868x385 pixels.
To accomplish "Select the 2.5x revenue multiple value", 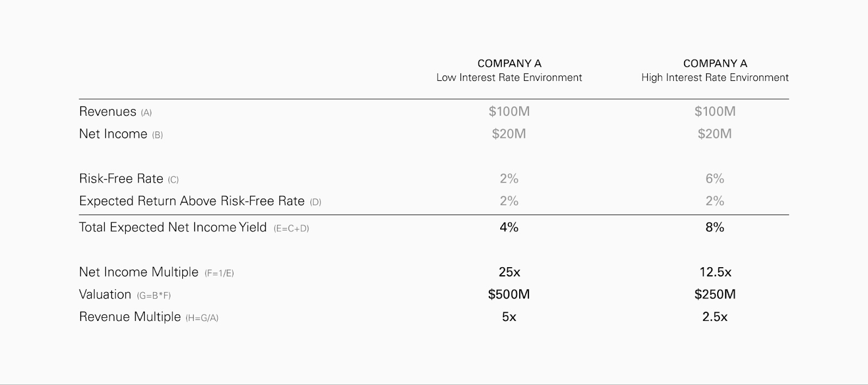I will 714,317.
